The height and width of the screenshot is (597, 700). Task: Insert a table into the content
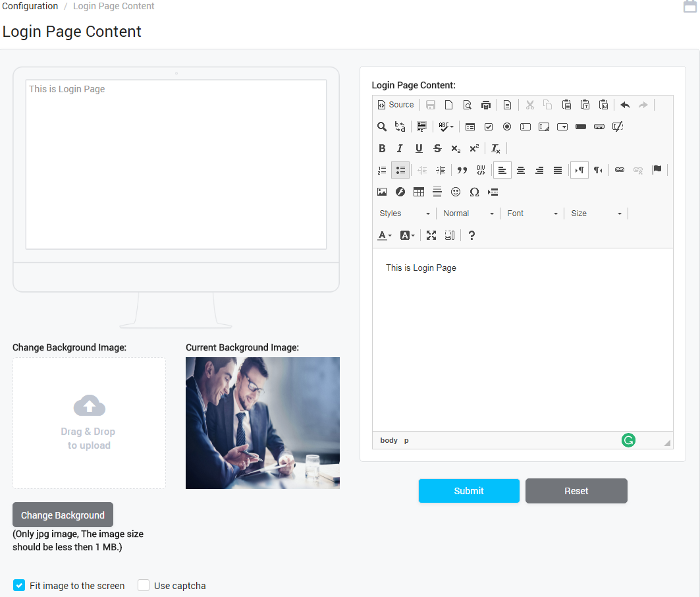coord(419,192)
